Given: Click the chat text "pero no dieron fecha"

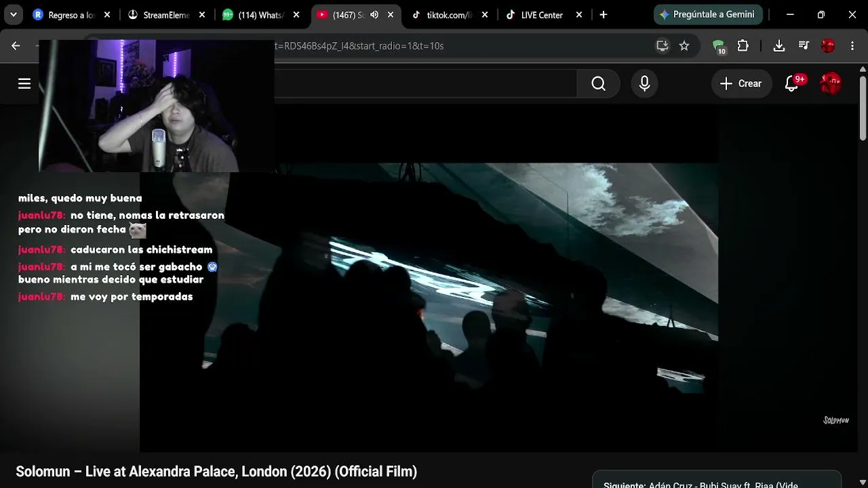Looking at the screenshot, I should [72, 229].
